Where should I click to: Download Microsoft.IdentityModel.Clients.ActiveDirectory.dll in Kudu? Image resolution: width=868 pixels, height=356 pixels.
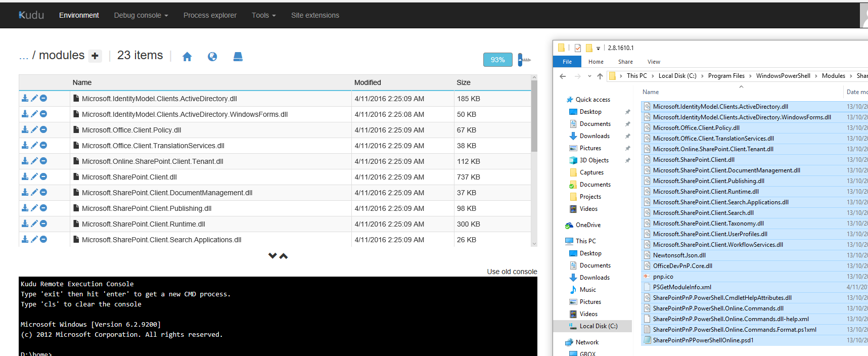(25, 98)
